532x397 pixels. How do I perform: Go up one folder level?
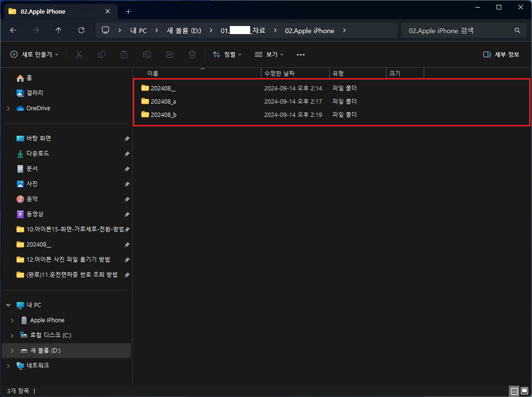(x=58, y=30)
